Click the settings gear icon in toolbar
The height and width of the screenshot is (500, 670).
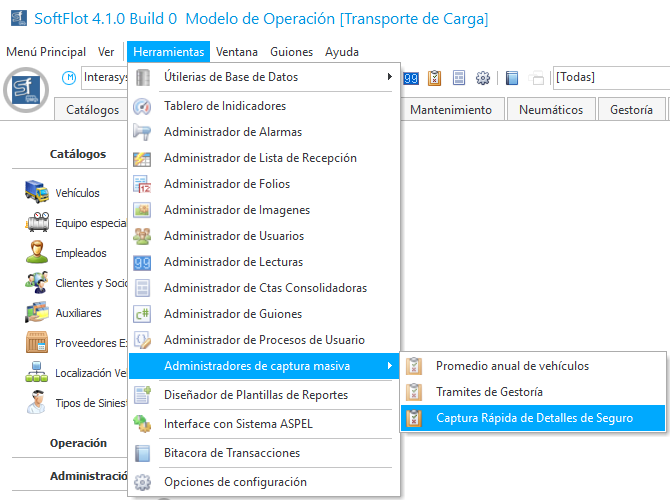tap(483, 78)
